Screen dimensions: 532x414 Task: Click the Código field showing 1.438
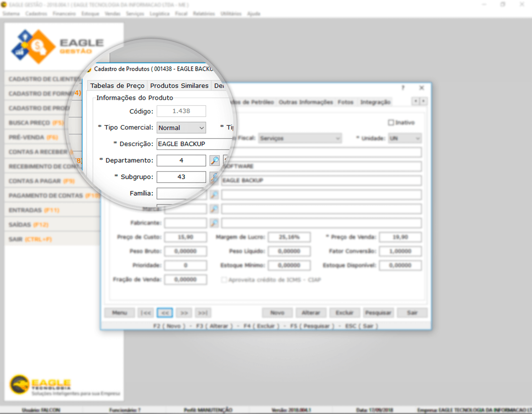tap(181, 111)
